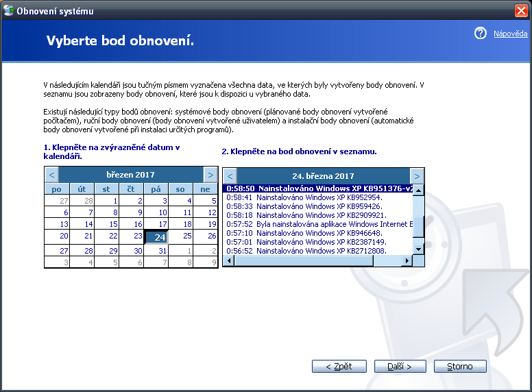Close the Obnovení systému window
Screen dimensions: 532x392
(521, 10)
